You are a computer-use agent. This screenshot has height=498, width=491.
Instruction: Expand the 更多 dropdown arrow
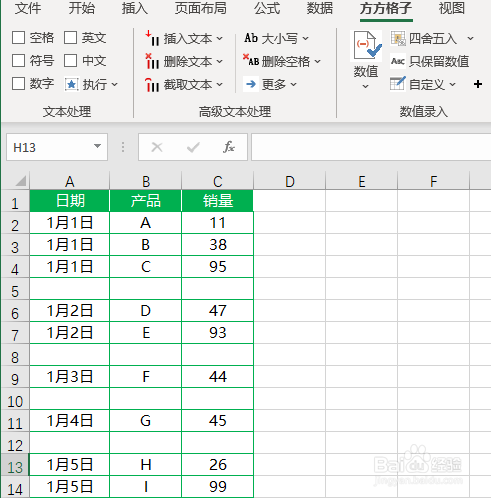[x=293, y=85]
